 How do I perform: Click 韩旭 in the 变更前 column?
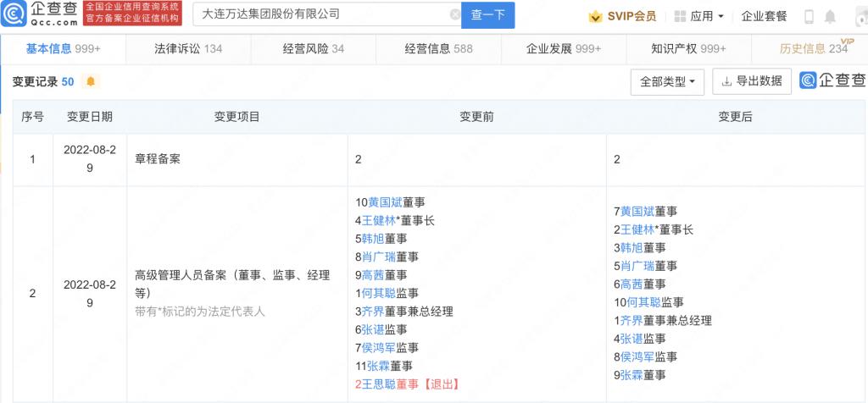click(373, 239)
